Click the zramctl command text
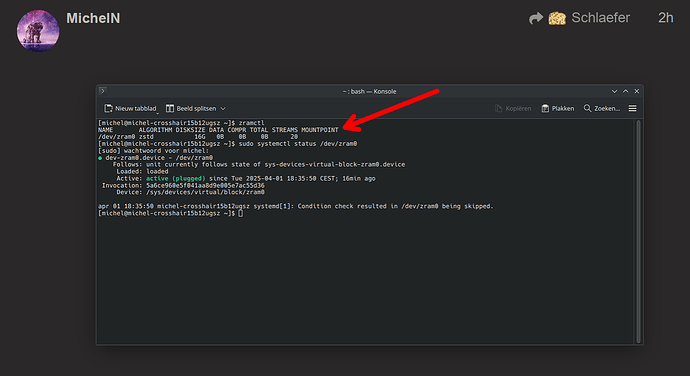The width and height of the screenshot is (690, 376). point(251,123)
